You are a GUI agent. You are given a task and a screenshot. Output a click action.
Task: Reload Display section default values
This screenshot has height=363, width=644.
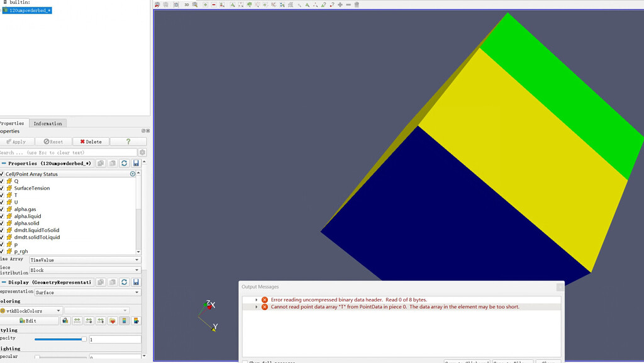coord(124,282)
